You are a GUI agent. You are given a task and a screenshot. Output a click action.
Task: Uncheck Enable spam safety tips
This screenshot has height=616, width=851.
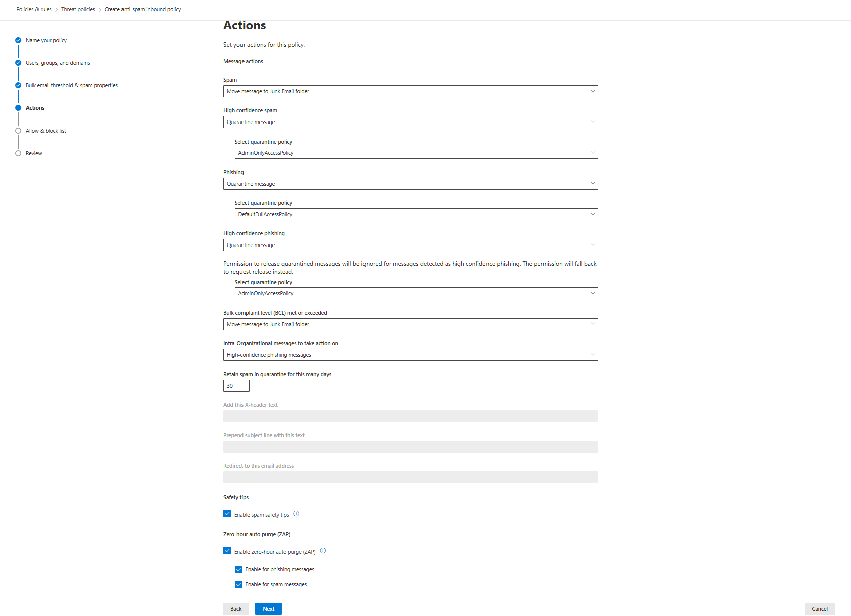(227, 514)
